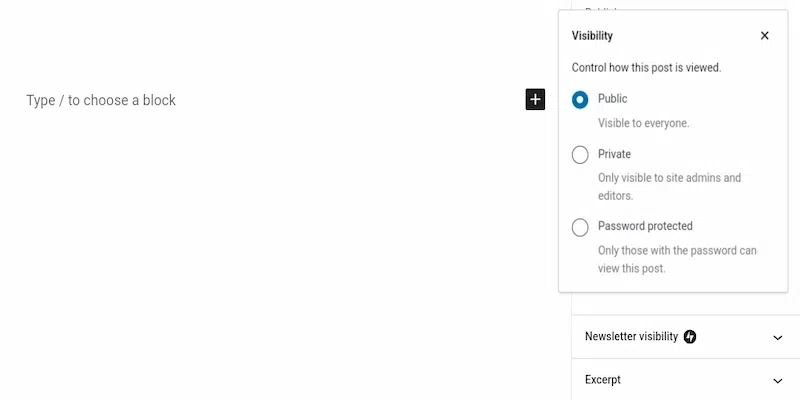The height and width of the screenshot is (400, 800).
Task: Click 'Control how this post is viewed.' text
Action: (646, 68)
